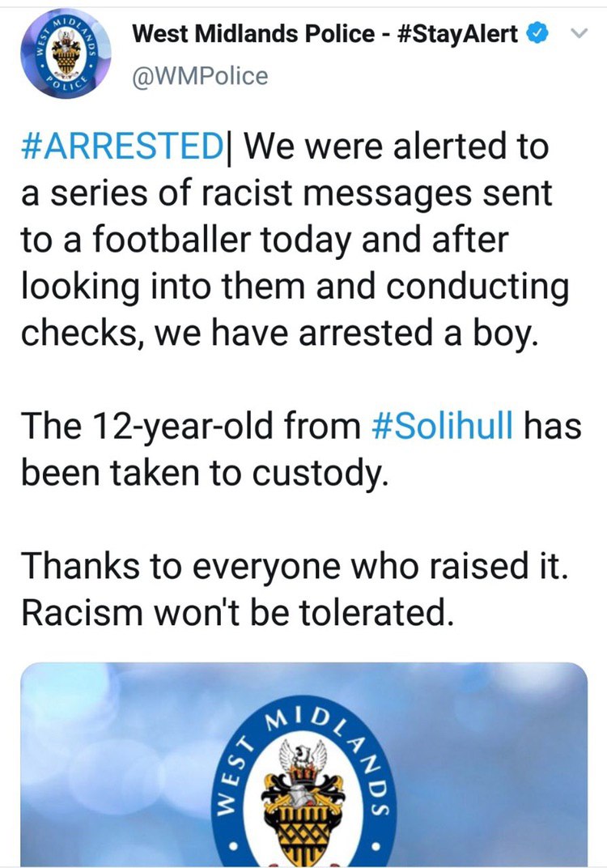Open the #Solihull hashtag link
This screenshot has height=868, width=607.
tap(445, 426)
